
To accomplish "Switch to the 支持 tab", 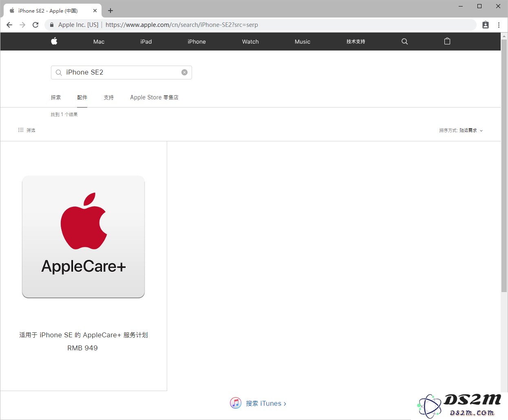I will 108,97.
